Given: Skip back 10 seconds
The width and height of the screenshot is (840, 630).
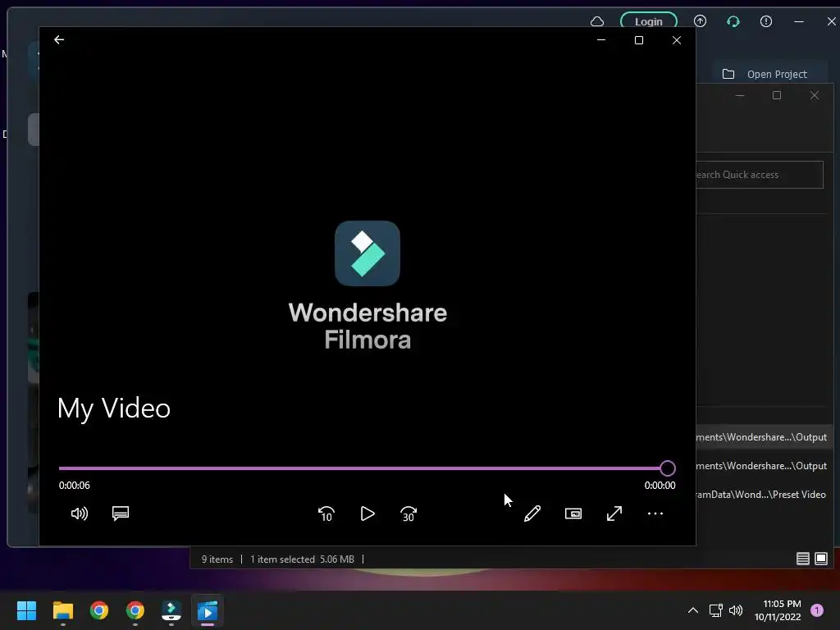Looking at the screenshot, I should tap(326, 514).
